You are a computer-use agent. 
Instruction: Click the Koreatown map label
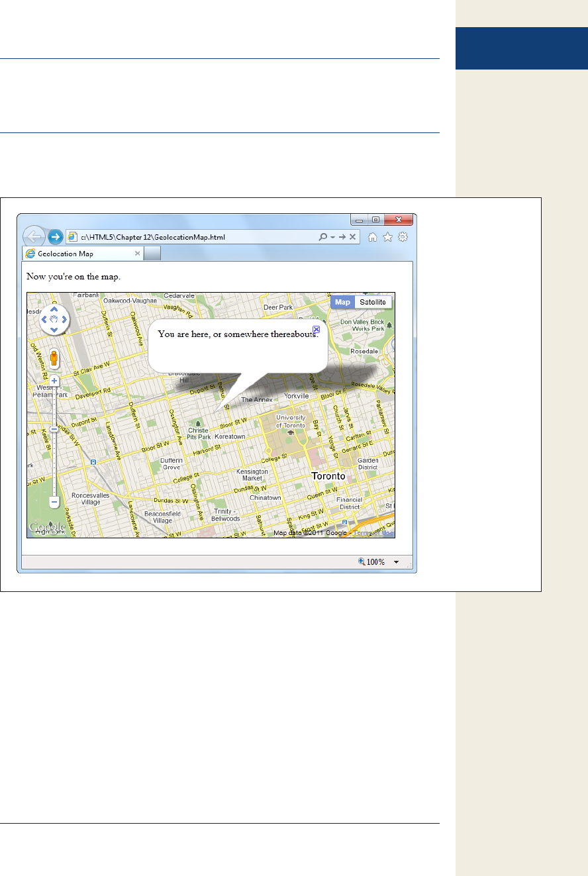[x=230, y=436]
